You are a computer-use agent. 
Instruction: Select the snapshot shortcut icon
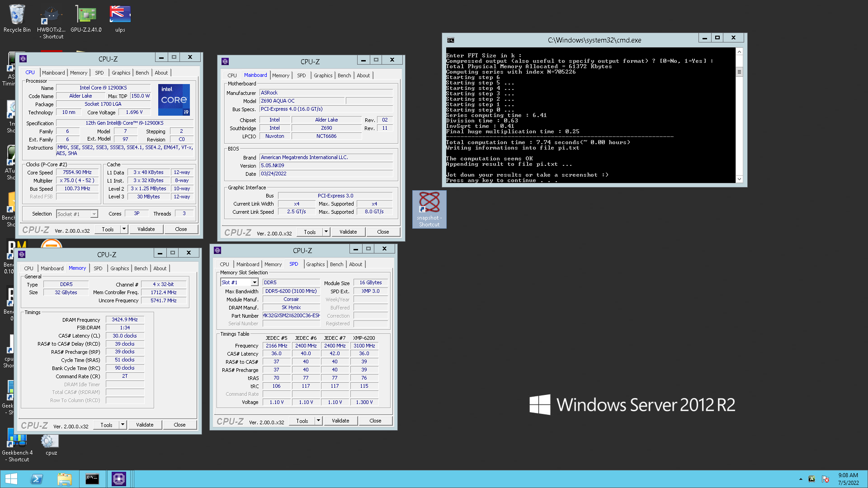[429, 209]
